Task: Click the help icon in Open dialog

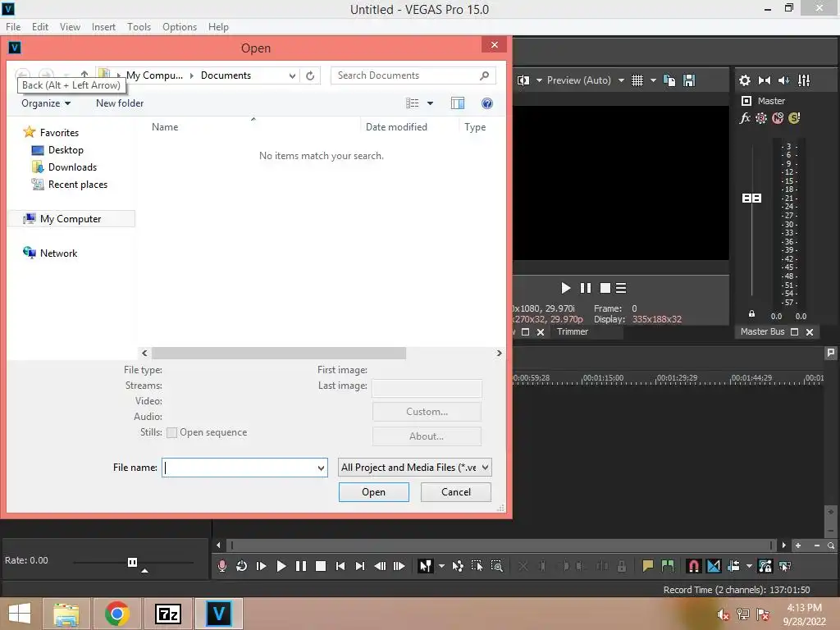Action: (487, 103)
